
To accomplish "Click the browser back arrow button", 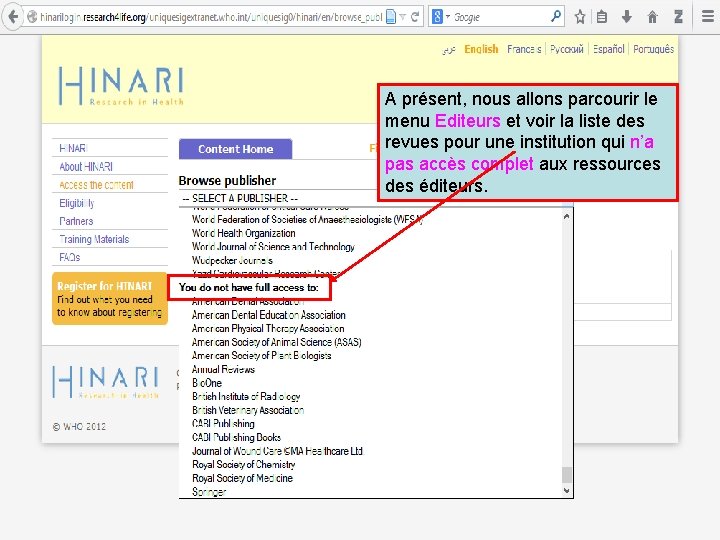I will pyautogui.click(x=13, y=17).
